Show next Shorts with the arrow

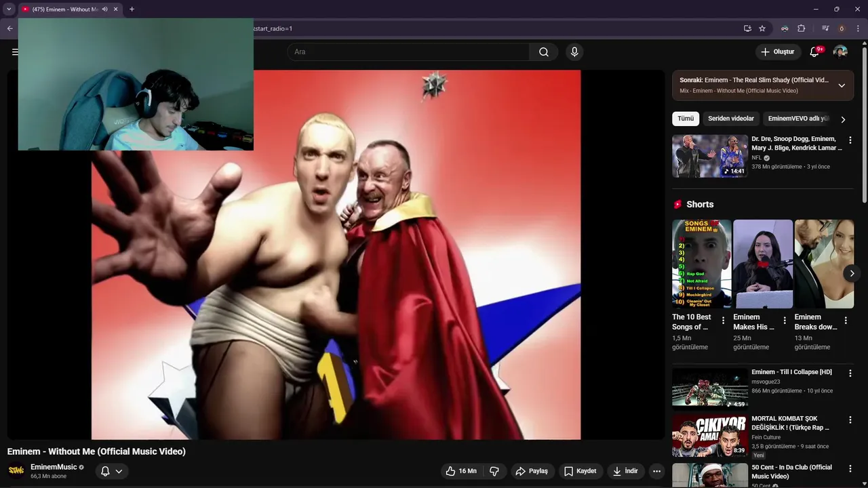point(852,273)
